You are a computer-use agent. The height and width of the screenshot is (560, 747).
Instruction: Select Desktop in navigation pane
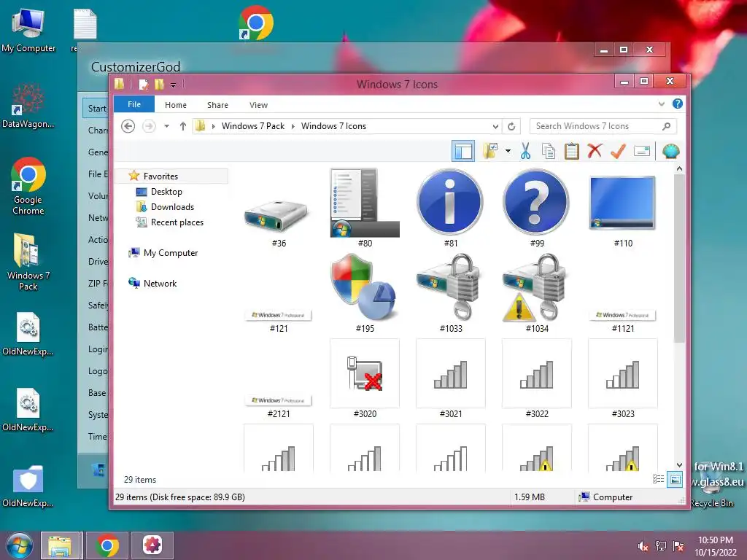point(166,192)
